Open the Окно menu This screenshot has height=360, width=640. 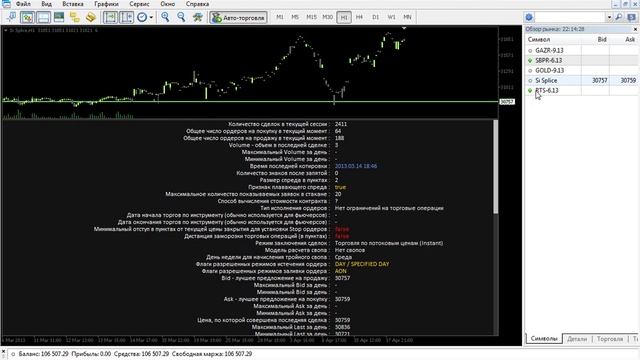167,4
